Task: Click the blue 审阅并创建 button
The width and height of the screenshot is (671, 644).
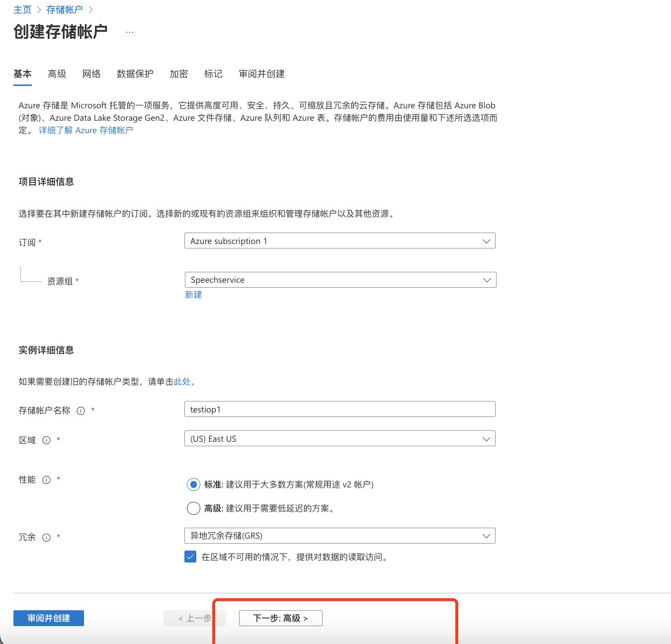Action: (49, 618)
